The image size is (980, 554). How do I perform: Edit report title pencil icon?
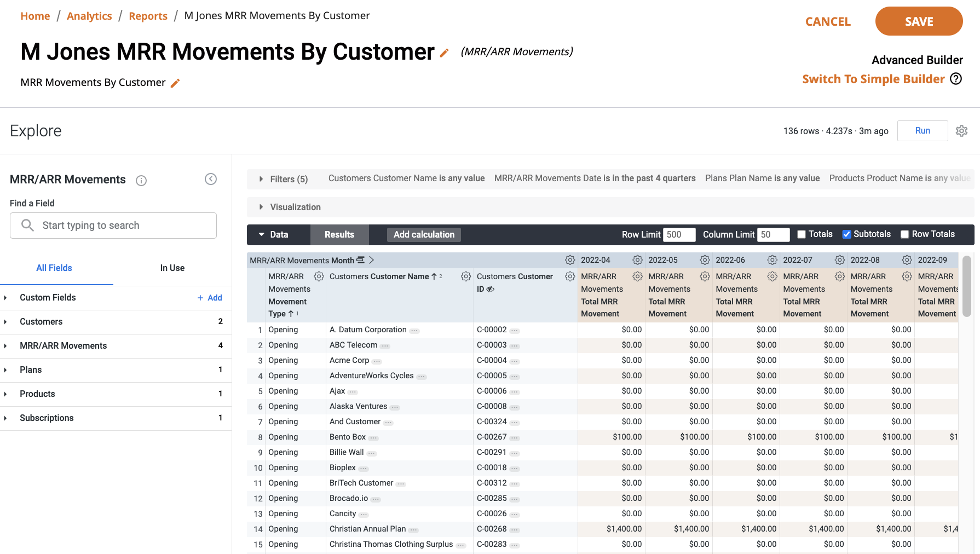click(445, 53)
